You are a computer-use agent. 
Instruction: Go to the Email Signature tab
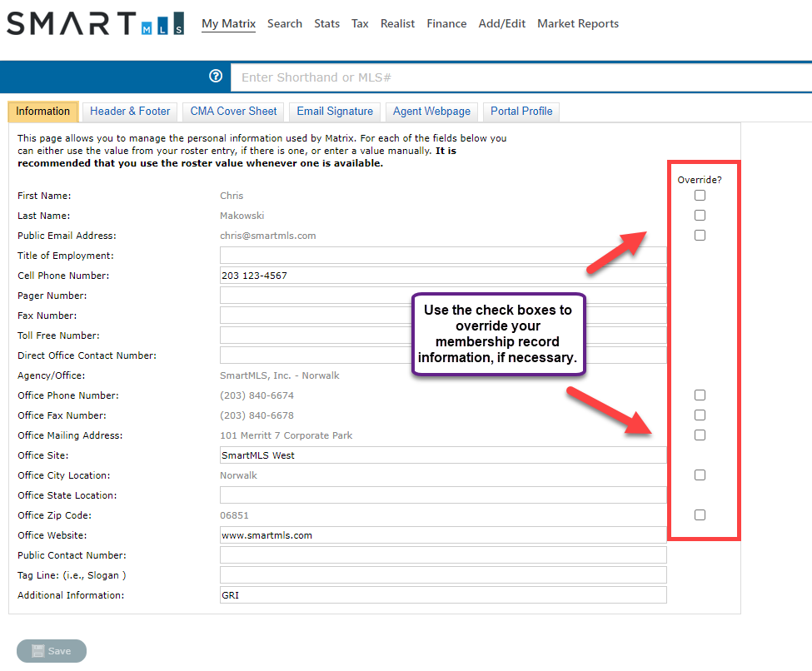(335, 112)
